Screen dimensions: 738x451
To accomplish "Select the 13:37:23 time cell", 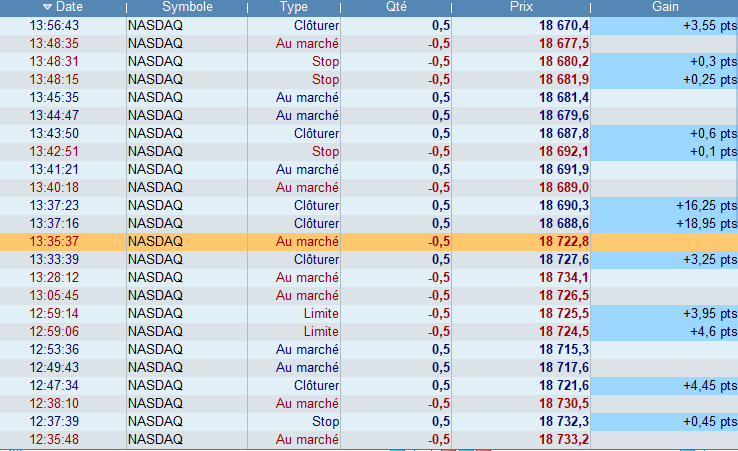I will pos(54,205).
